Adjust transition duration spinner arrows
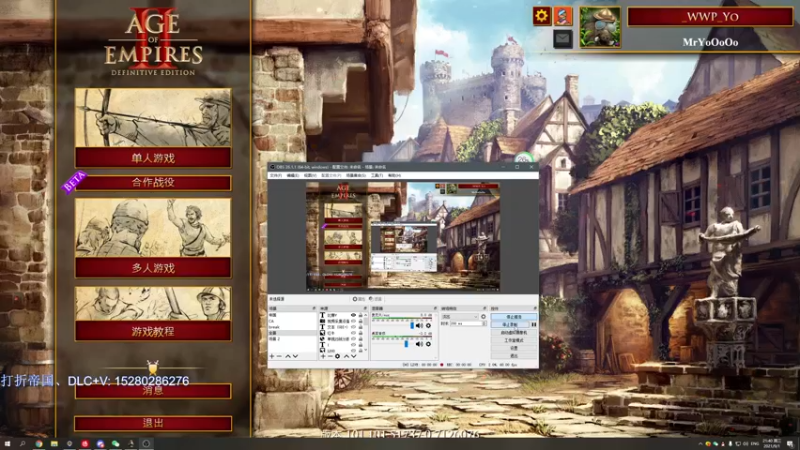Screen dimensions: 800x450 coord(484,323)
